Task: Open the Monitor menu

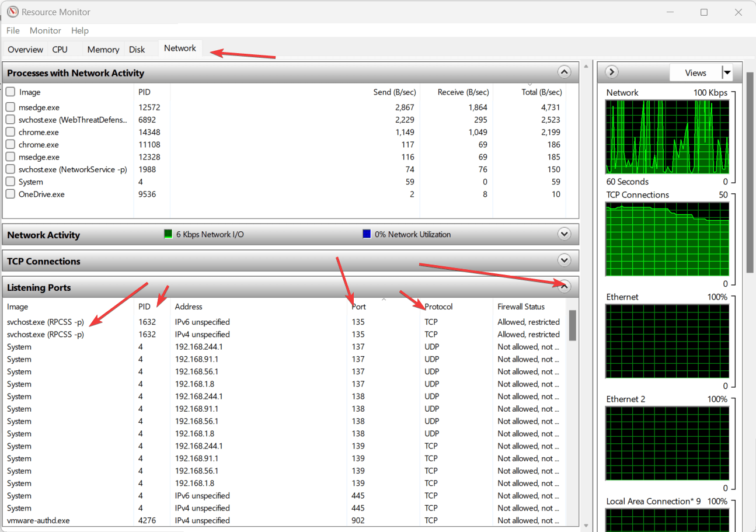Action: pos(46,30)
